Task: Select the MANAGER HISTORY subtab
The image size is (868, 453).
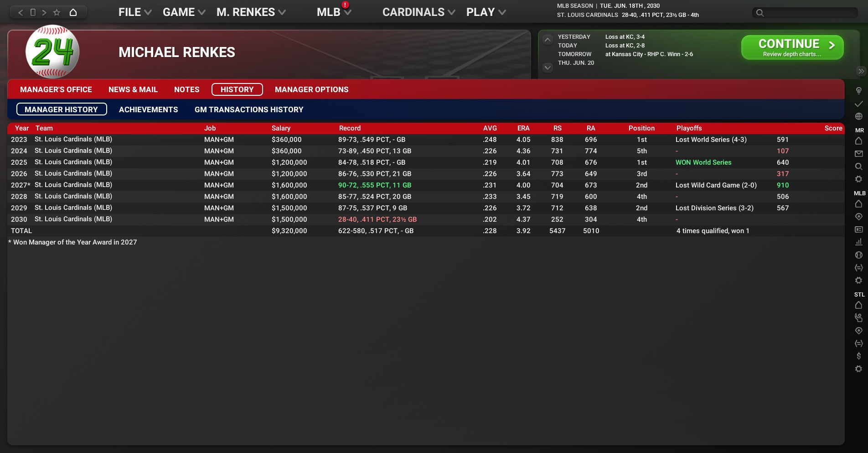Action: tap(62, 109)
